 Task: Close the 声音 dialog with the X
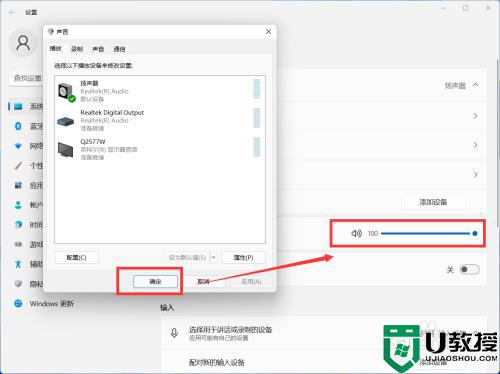(268, 32)
